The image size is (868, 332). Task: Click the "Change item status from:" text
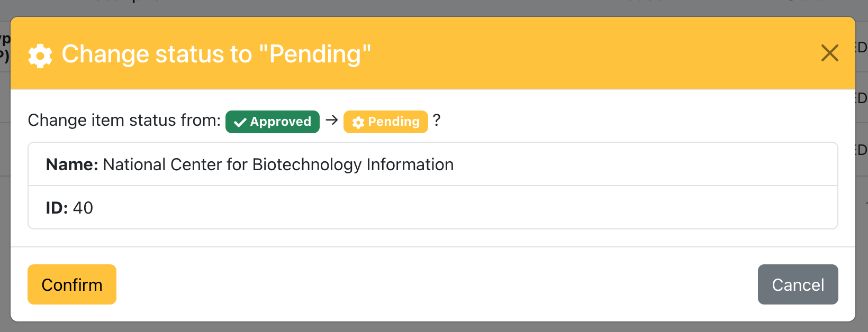[x=124, y=121]
